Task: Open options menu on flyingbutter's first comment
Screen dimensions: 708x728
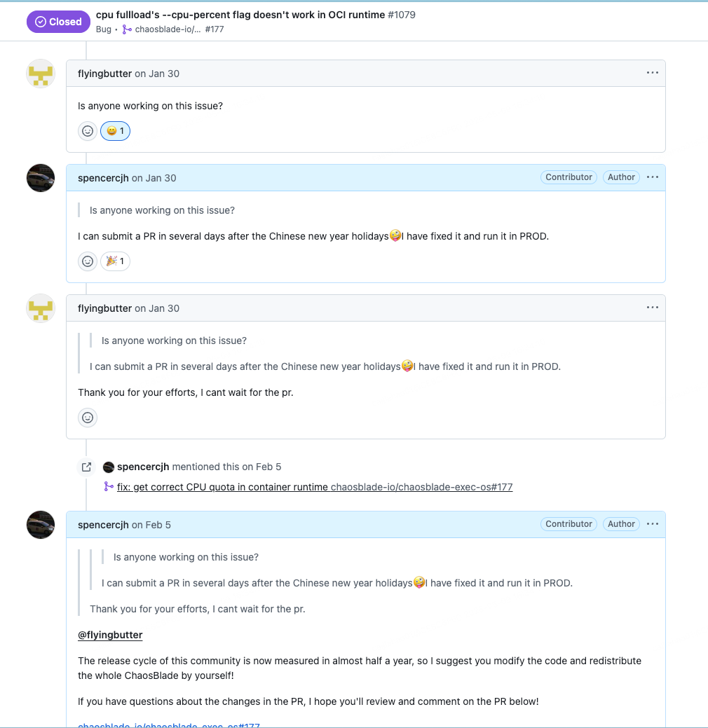Action: (x=652, y=73)
